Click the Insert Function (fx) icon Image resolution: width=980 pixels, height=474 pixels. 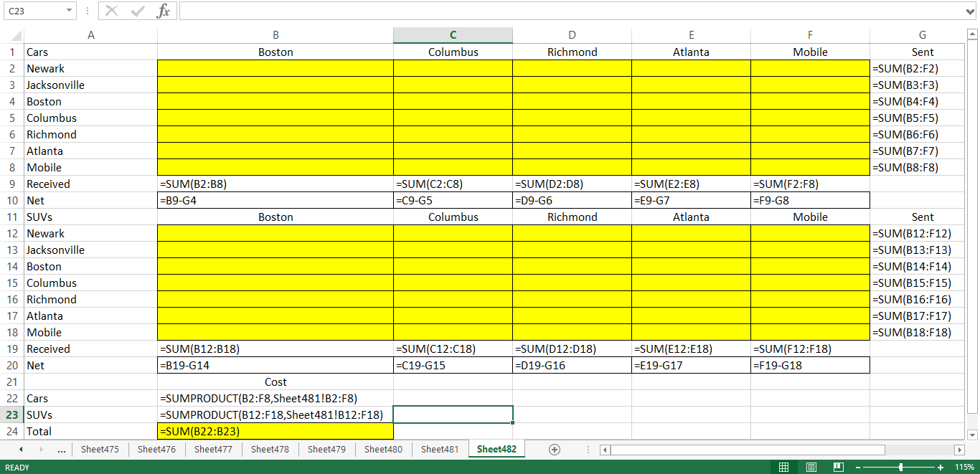164,11
